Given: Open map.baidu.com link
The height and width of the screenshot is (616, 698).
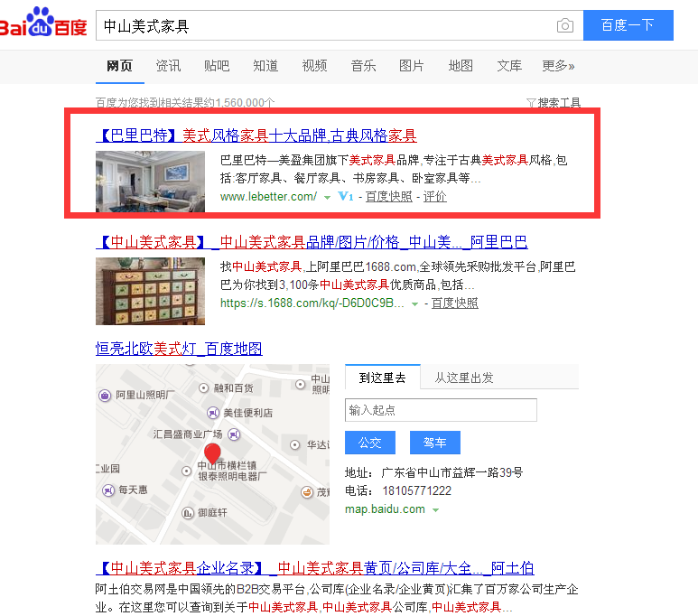Looking at the screenshot, I should 385,509.
